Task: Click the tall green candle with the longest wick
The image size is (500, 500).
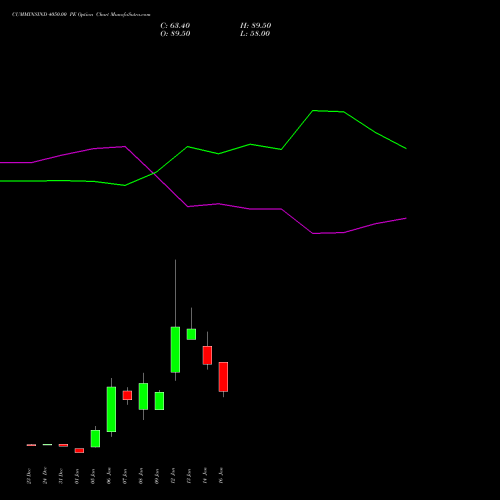Action: (175, 349)
